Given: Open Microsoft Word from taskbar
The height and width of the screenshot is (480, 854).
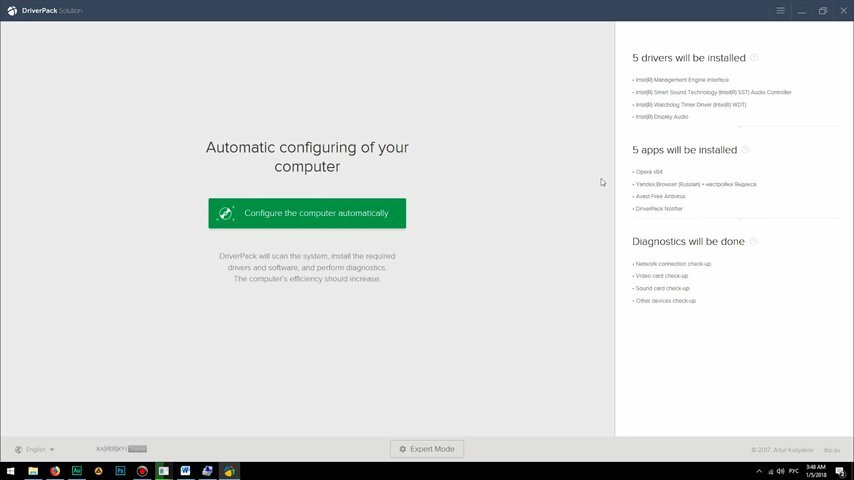Looking at the screenshot, I should (x=186, y=471).
